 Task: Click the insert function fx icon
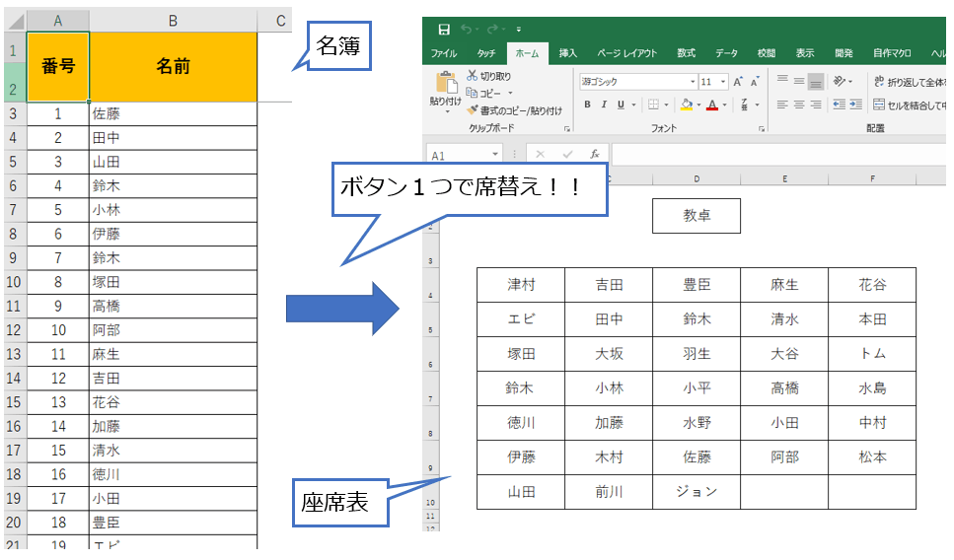coord(595,154)
